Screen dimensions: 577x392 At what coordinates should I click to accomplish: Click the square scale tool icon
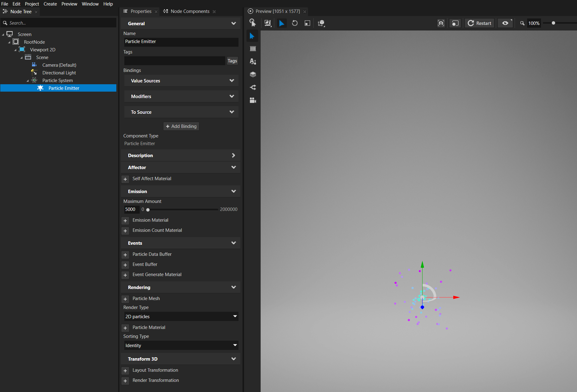click(307, 23)
